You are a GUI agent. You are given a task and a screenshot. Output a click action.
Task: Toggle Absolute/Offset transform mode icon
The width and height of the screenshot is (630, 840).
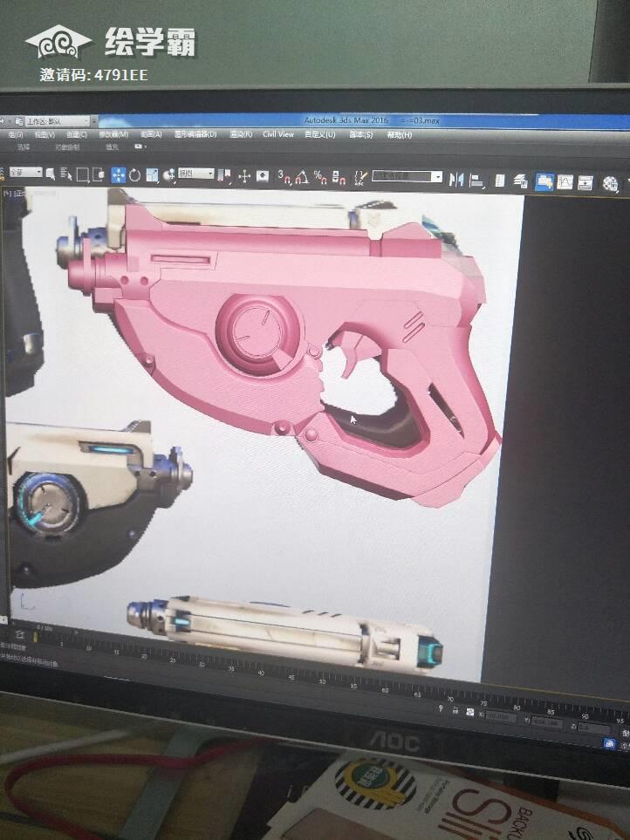469,713
